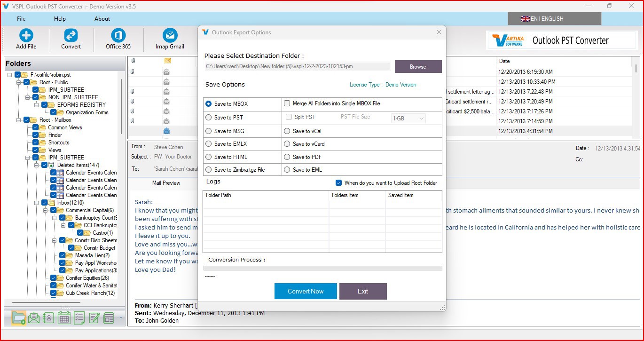
Task: Switch to mail view icon in bottom bar
Action: (34, 318)
